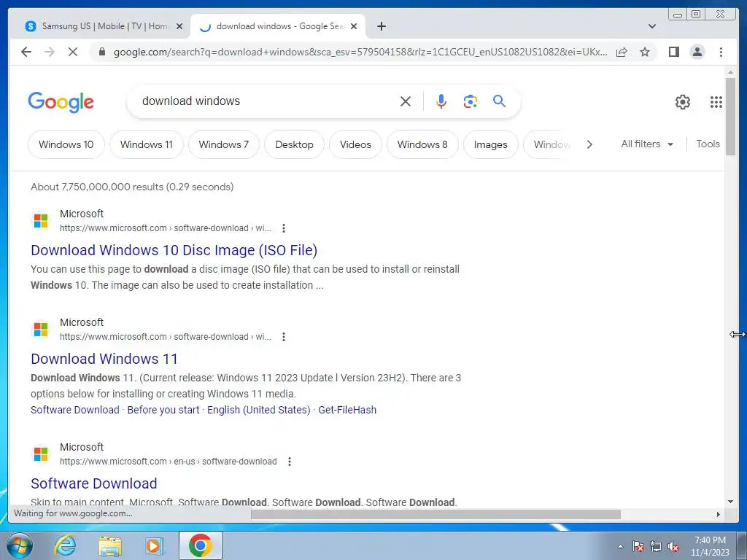Follow the Before you start sitelink
This screenshot has width=747, height=560.
pyautogui.click(x=163, y=410)
